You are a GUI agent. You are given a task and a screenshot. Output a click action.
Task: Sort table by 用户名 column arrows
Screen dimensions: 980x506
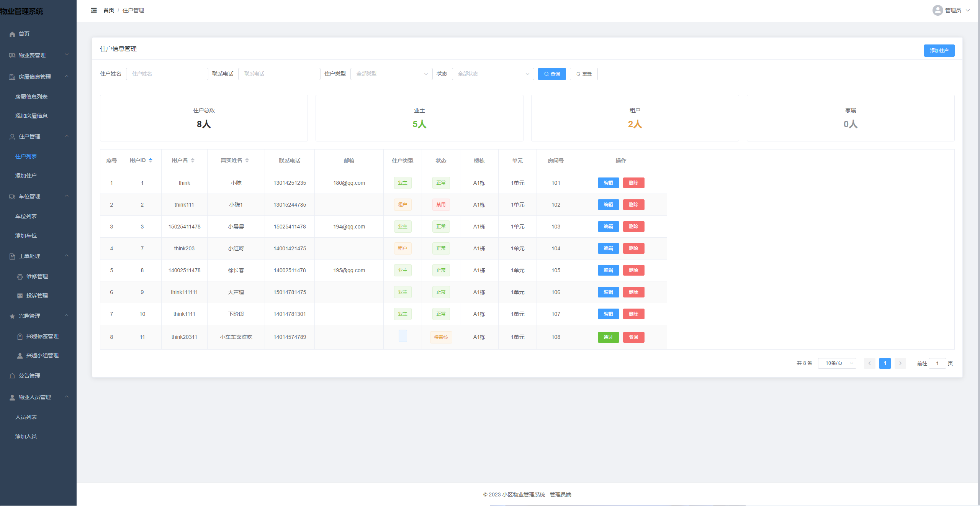point(193,160)
